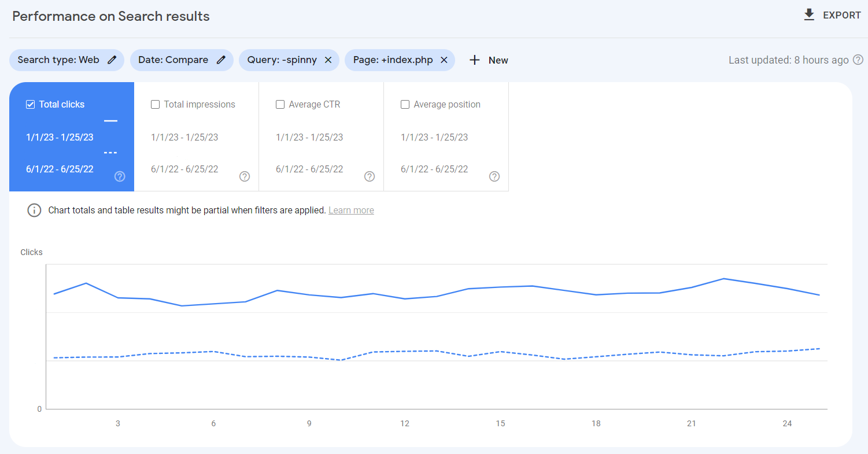Open help icon in Average position card
Viewport: 868px width, 454px height.
[x=494, y=176]
